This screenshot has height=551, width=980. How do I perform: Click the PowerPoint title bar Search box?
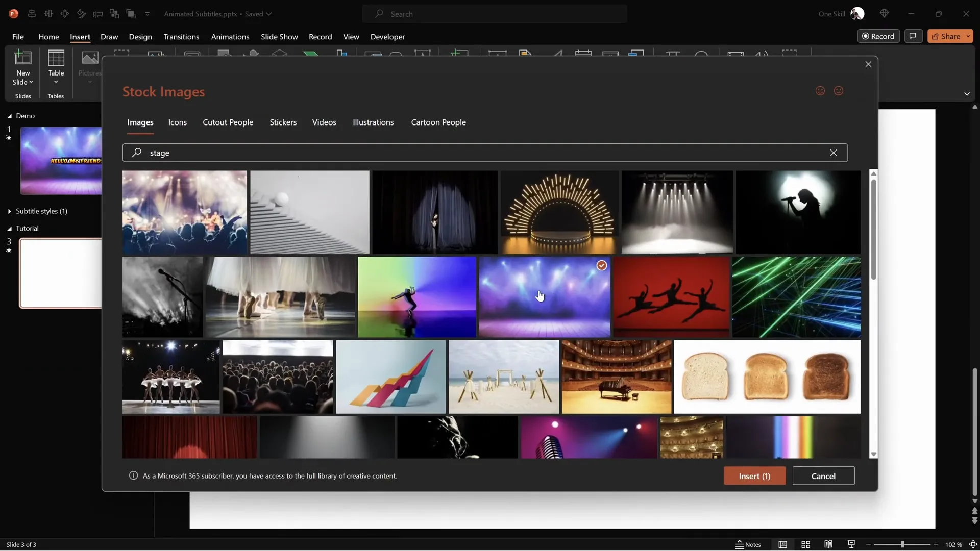point(495,14)
